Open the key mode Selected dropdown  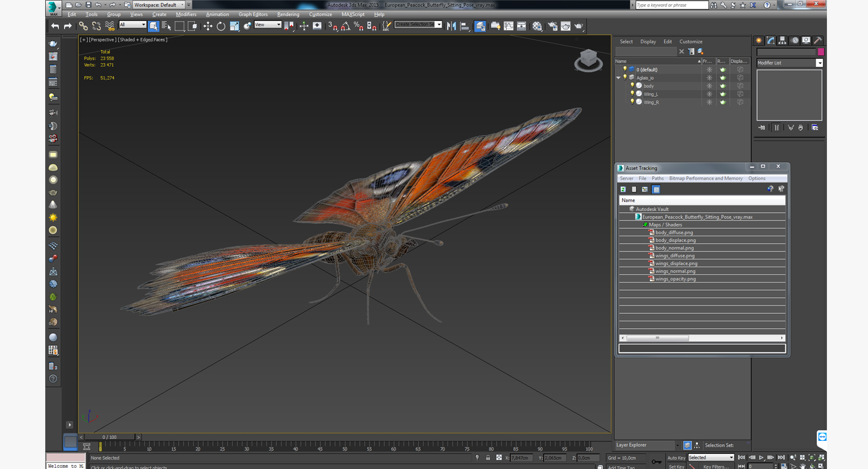pyautogui.click(x=711, y=458)
